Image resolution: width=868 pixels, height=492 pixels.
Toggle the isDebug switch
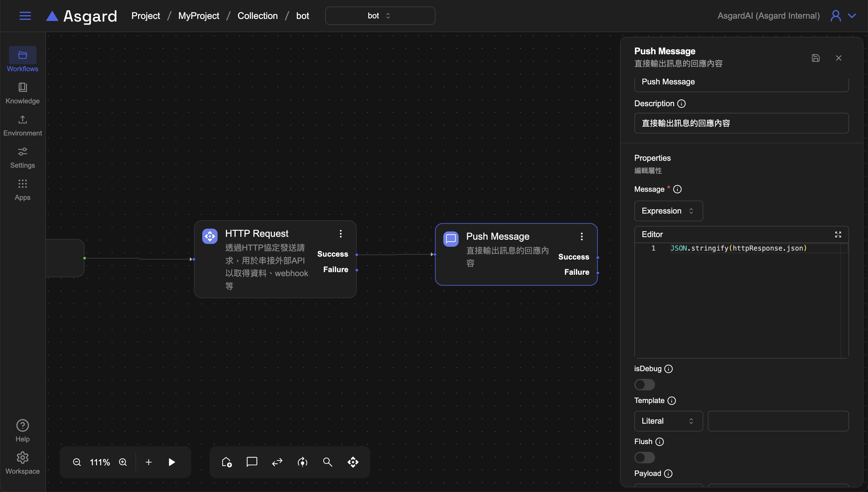644,385
